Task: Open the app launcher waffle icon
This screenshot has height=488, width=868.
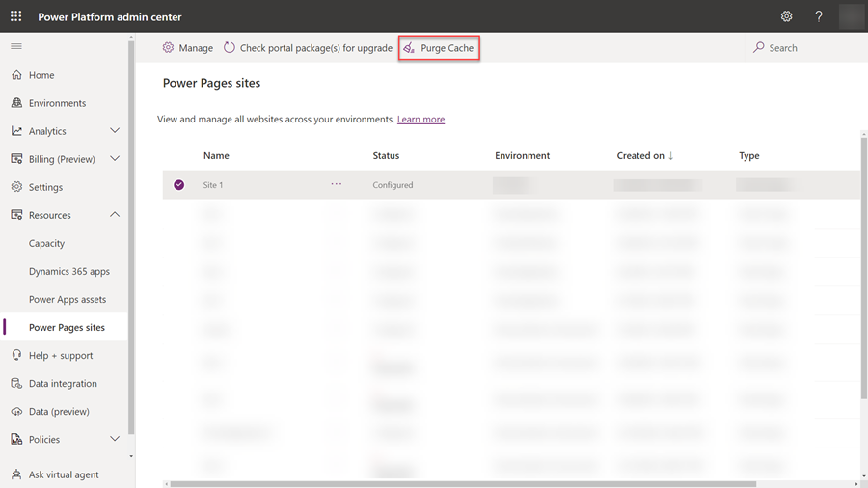Action: 15,16
